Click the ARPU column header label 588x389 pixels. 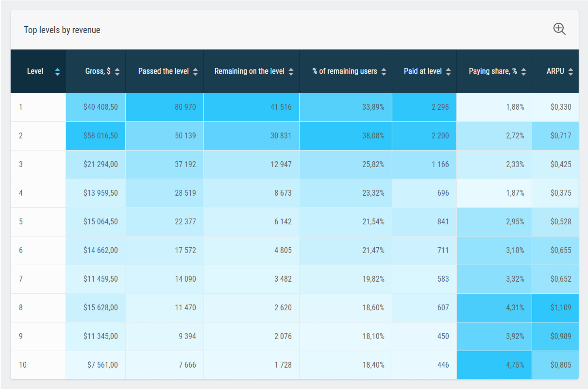coord(555,71)
